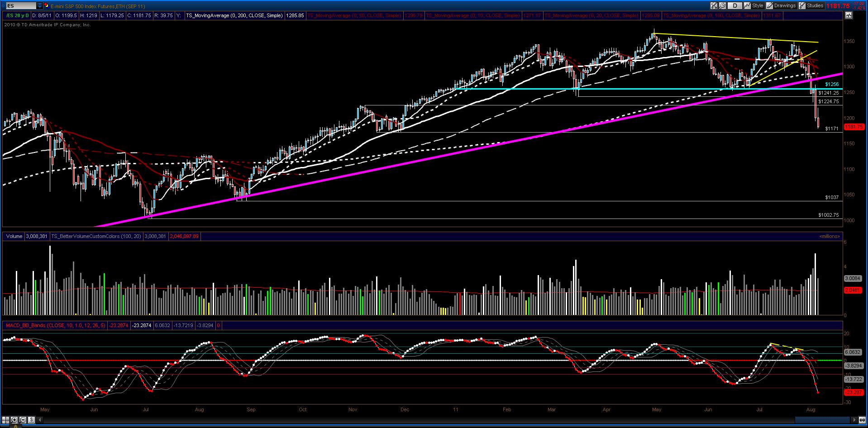
Task: Click the L: 1179.25 low value in the header
Action: click(x=113, y=15)
